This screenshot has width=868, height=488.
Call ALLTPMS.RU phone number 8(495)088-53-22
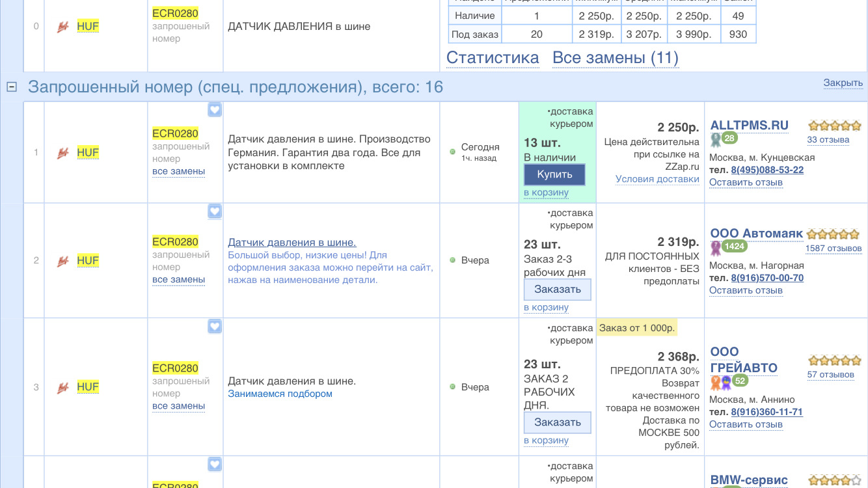pyautogui.click(x=767, y=170)
